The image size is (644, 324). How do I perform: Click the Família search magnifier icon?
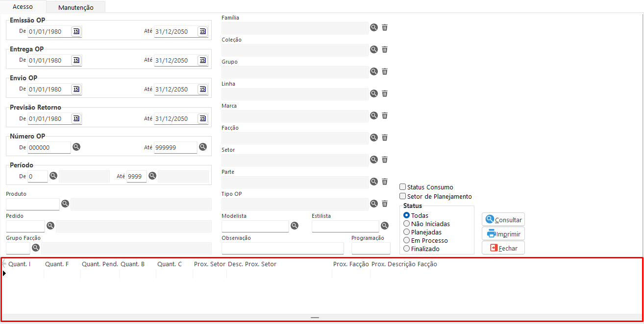pos(374,27)
